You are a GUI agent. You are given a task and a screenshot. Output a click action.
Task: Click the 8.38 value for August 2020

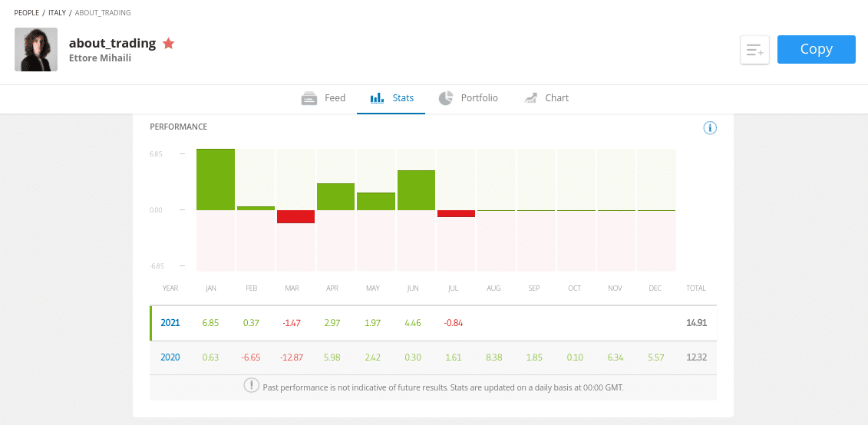[493, 357]
